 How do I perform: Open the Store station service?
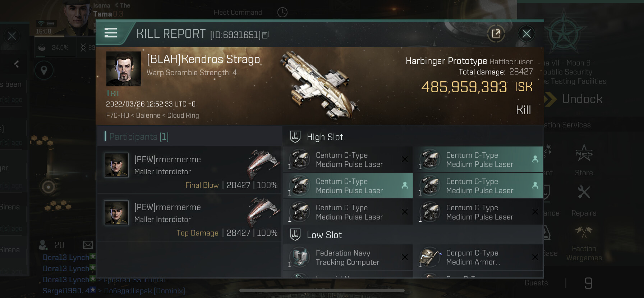[x=584, y=160]
